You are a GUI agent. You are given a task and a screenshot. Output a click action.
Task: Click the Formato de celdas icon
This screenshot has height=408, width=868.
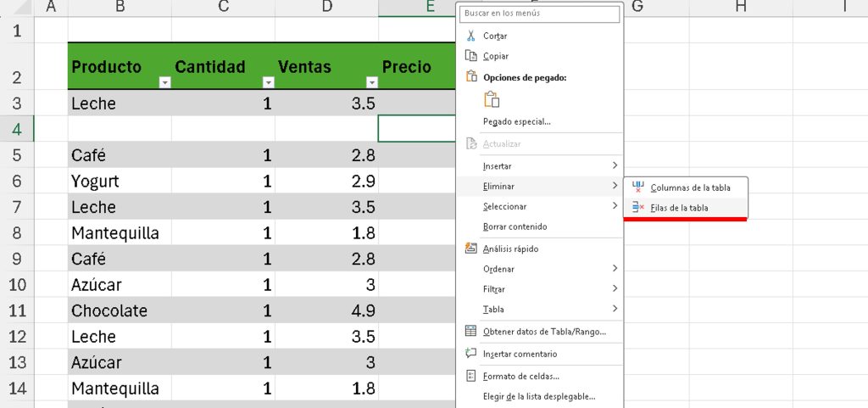click(x=472, y=376)
